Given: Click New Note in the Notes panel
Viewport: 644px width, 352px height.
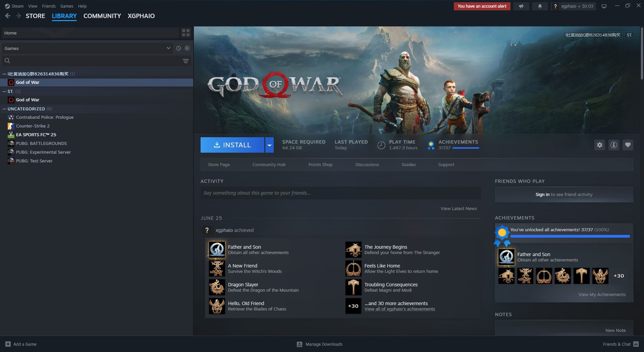Looking at the screenshot, I should (x=616, y=330).
